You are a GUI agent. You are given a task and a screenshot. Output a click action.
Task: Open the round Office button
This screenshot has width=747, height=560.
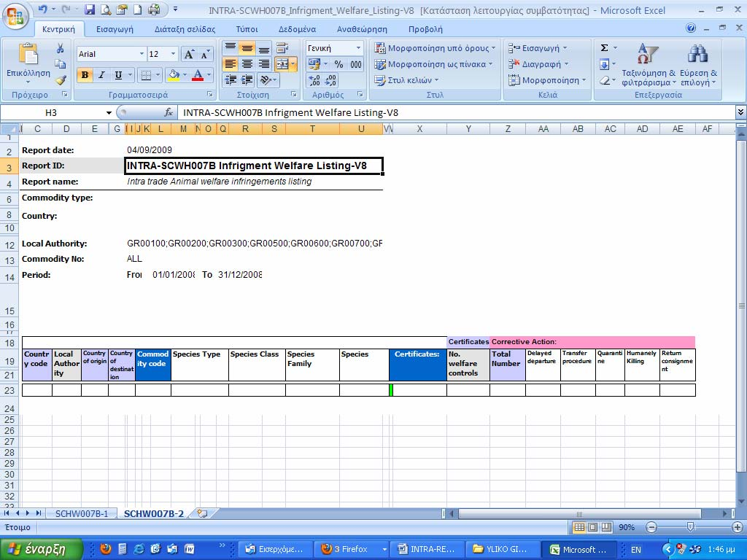(15, 16)
